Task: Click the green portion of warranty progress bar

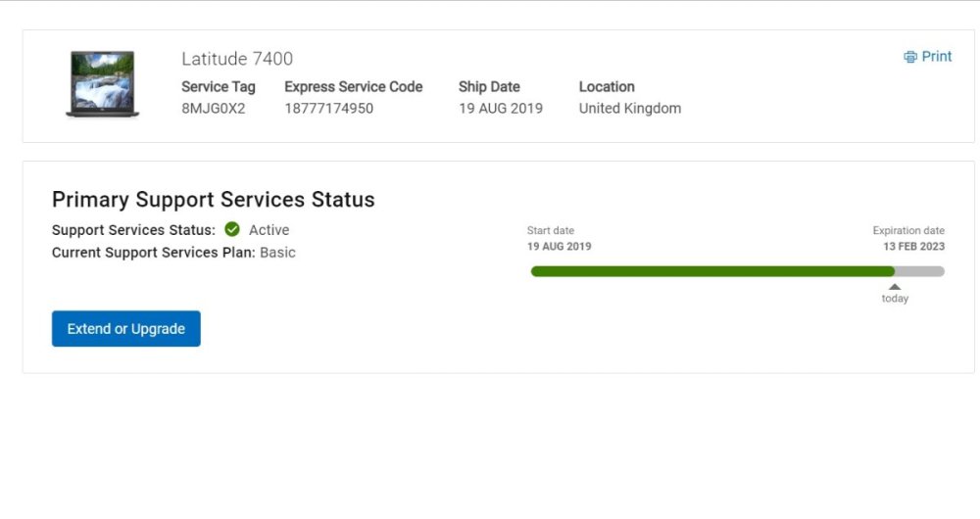Action: click(x=712, y=271)
